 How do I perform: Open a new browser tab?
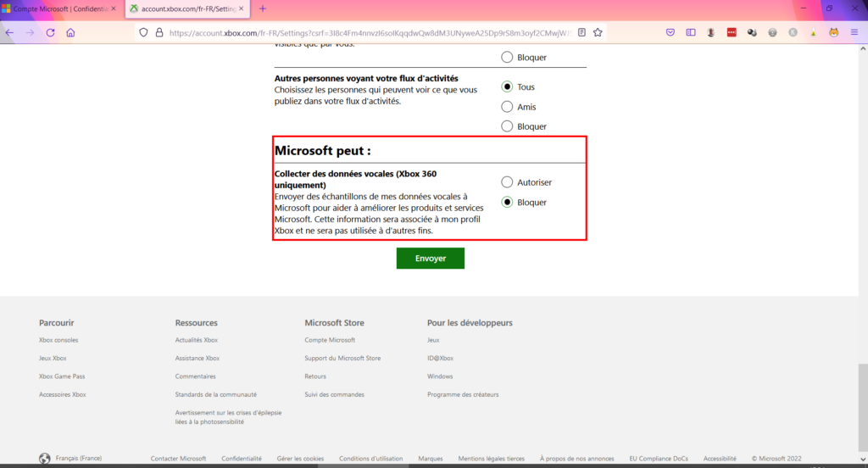tap(263, 8)
